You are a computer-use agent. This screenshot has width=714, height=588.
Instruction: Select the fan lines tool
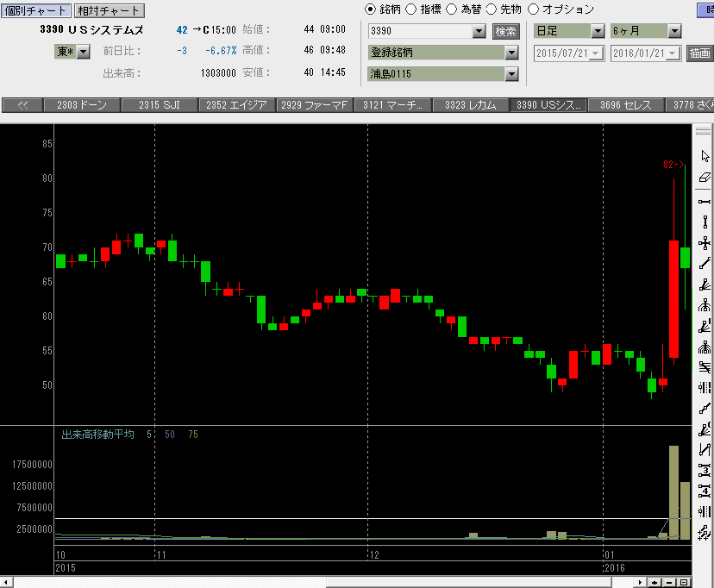click(705, 285)
